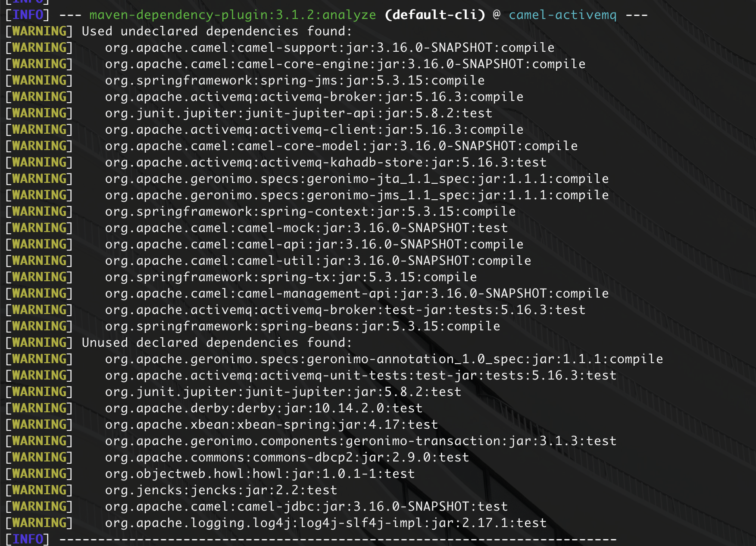Click the camel-activemq project name
This screenshot has width=756, height=546.
(562, 15)
